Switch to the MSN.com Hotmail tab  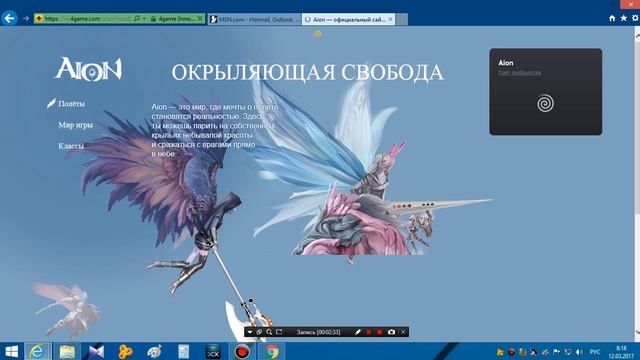255,19
